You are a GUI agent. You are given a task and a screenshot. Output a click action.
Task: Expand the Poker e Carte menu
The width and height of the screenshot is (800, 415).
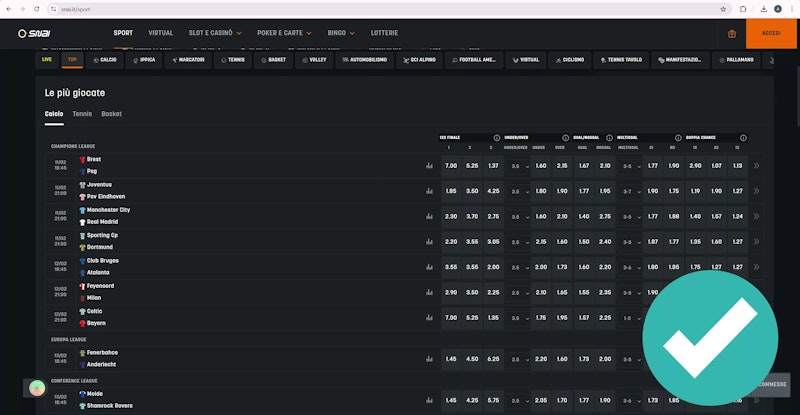(283, 33)
